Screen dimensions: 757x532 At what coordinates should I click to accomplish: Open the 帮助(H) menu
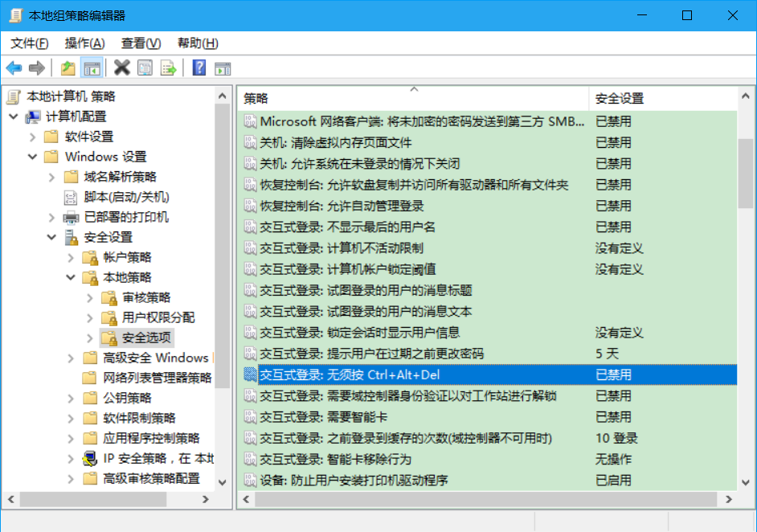pyautogui.click(x=198, y=43)
